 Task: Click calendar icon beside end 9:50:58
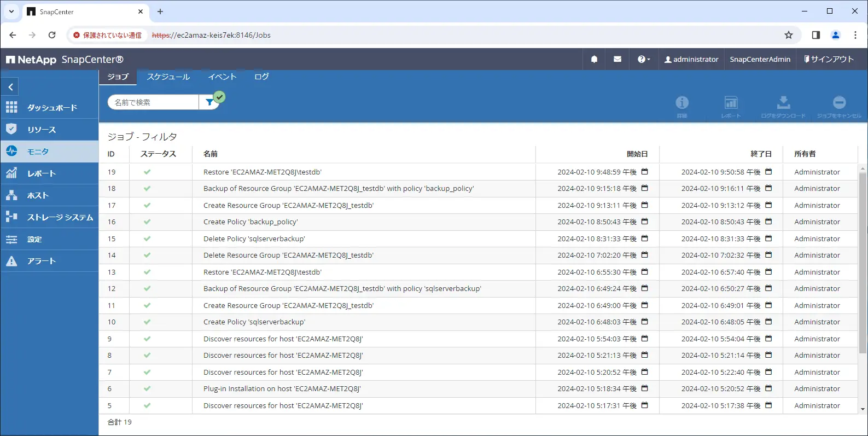pyautogui.click(x=768, y=172)
